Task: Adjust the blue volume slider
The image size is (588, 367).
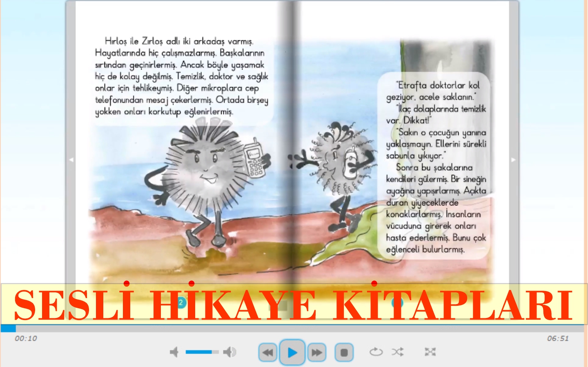Action: click(202, 351)
